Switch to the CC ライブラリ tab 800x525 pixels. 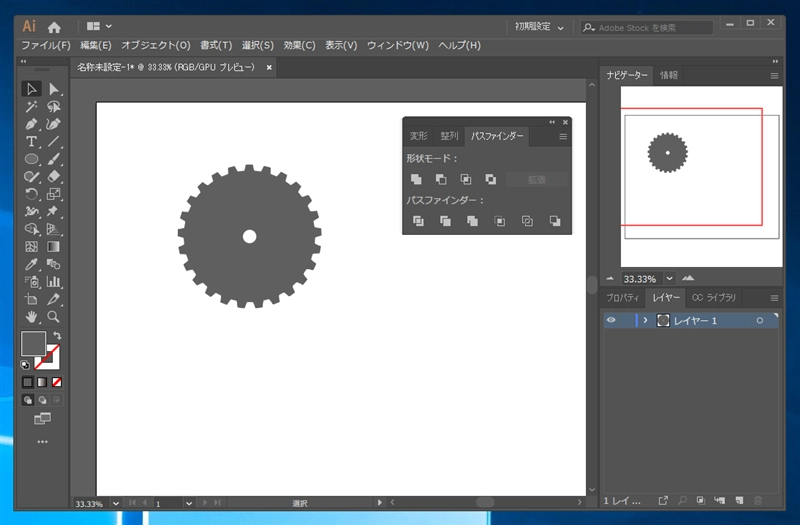[x=714, y=297]
